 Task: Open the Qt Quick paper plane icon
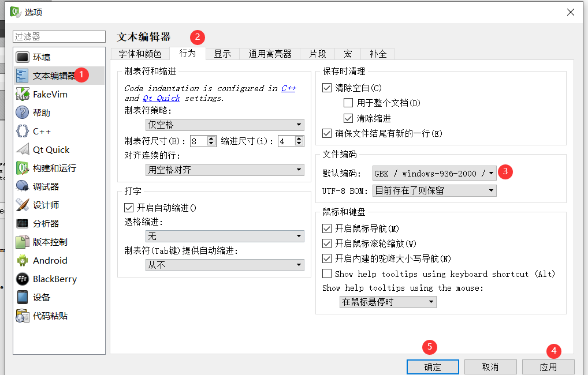pos(22,149)
